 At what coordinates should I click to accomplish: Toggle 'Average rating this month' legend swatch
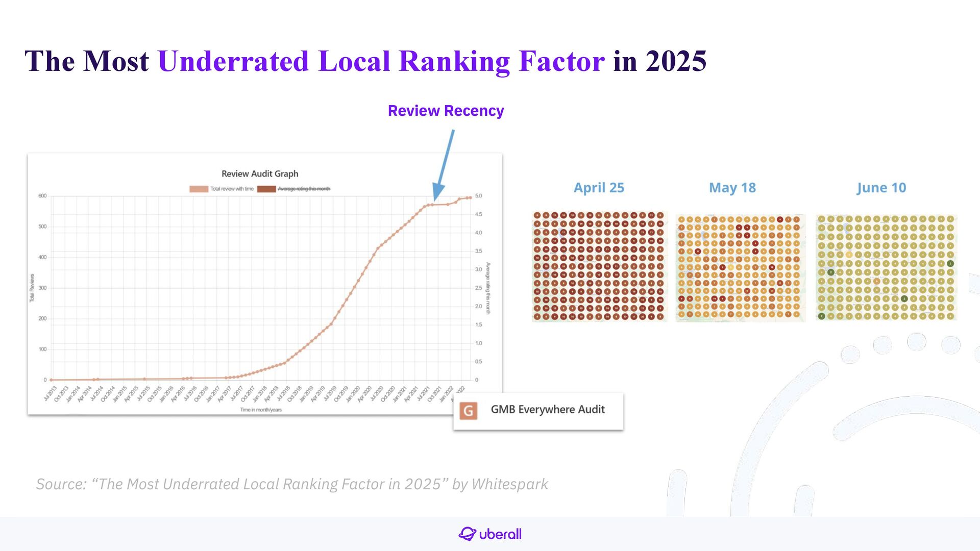tap(266, 189)
